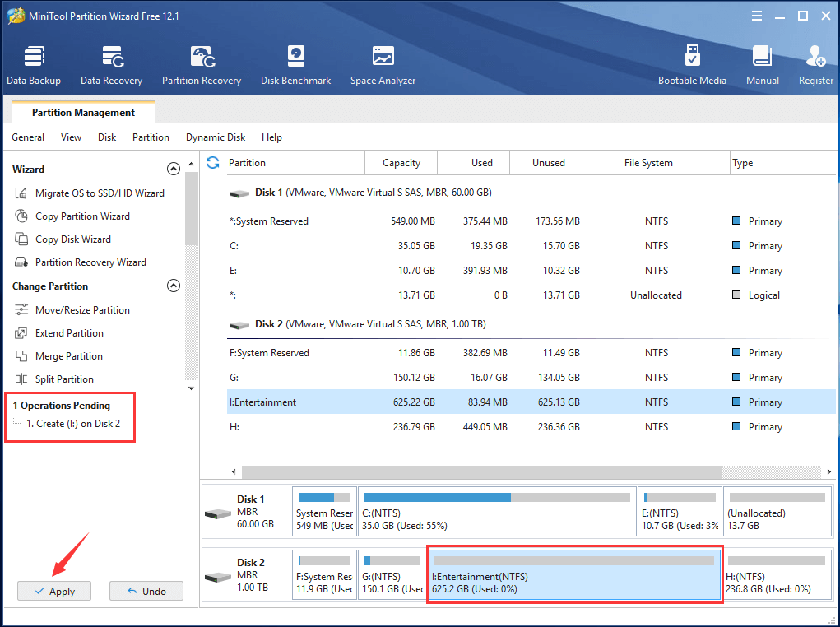This screenshot has height=627, width=840.
Task: Open the Help menu
Action: [x=271, y=137]
